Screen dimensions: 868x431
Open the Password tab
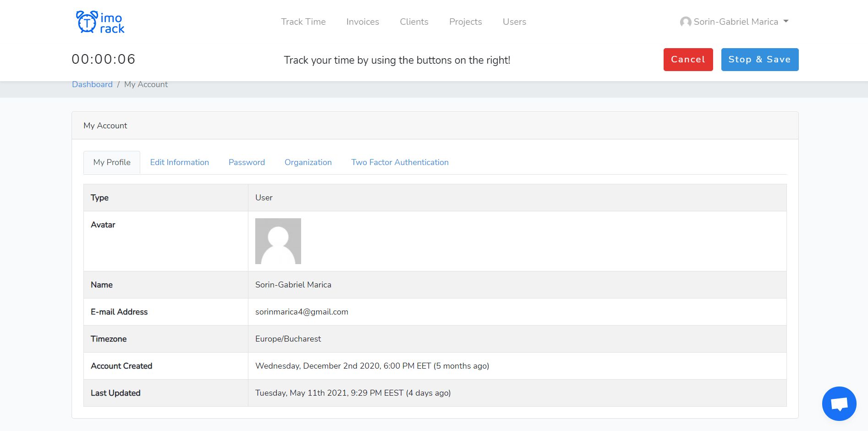pyautogui.click(x=246, y=162)
